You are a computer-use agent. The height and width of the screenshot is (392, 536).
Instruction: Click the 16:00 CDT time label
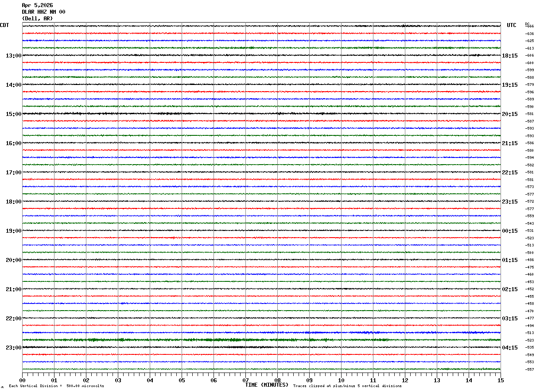(14, 143)
